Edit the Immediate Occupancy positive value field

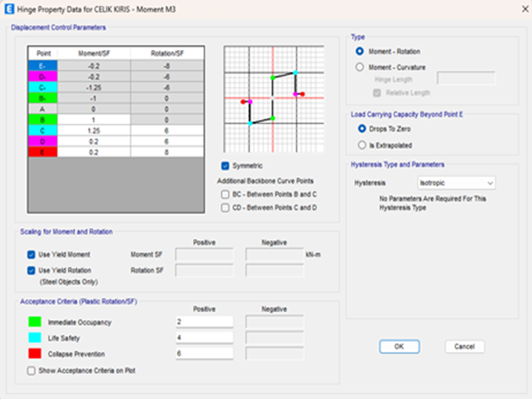pos(203,322)
